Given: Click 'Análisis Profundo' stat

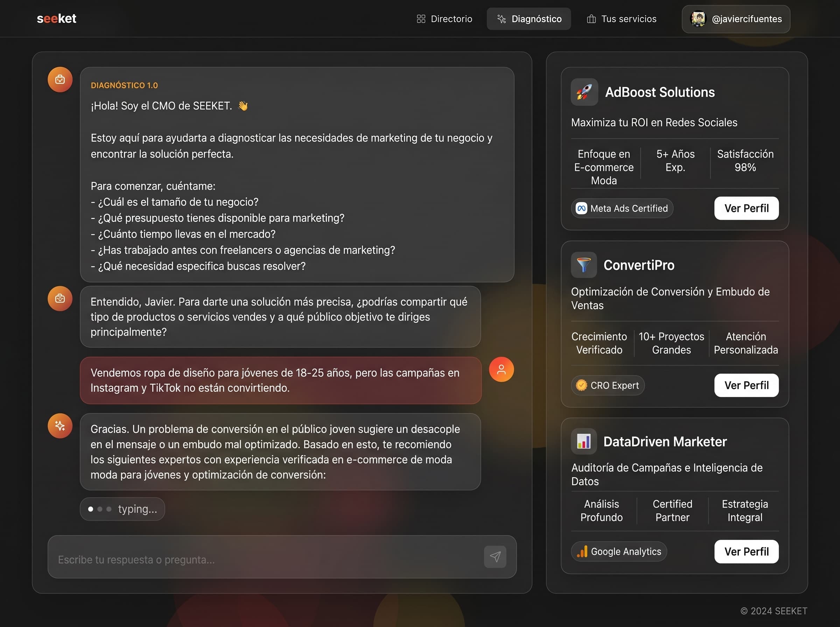Looking at the screenshot, I should 601,511.
